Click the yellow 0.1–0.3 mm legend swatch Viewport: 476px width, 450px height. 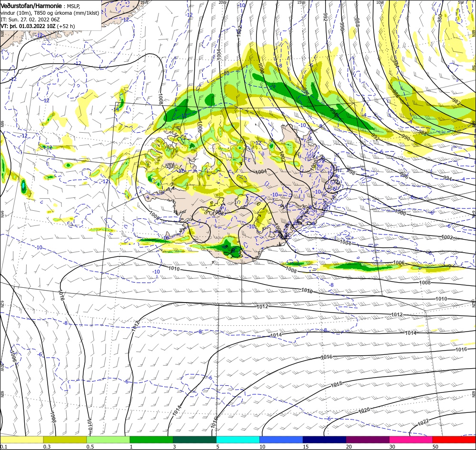coord(21,440)
